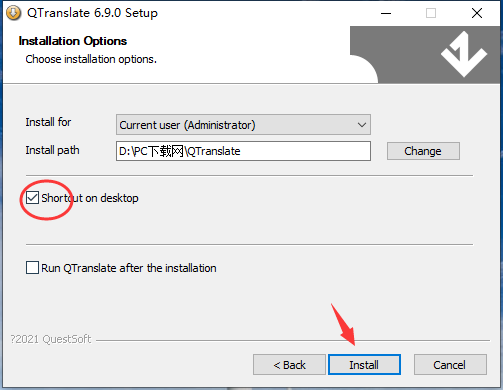Enable Run QTranslate after the installation
This screenshot has width=503, height=390.
[32, 268]
